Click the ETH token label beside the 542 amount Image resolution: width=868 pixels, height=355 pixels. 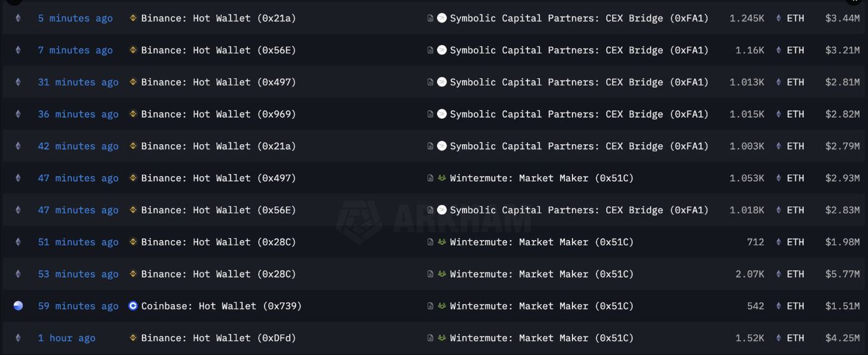point(795,306)
